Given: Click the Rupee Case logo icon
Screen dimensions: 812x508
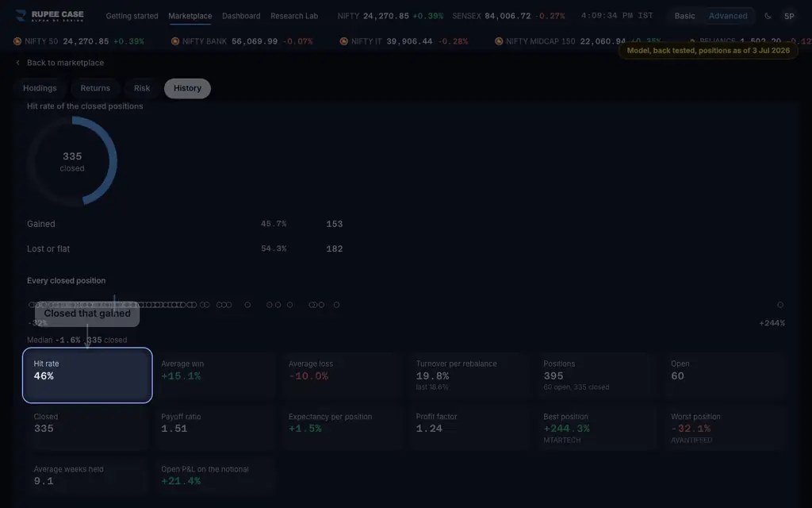Looking at the screenshot, I should coord(21,16).
